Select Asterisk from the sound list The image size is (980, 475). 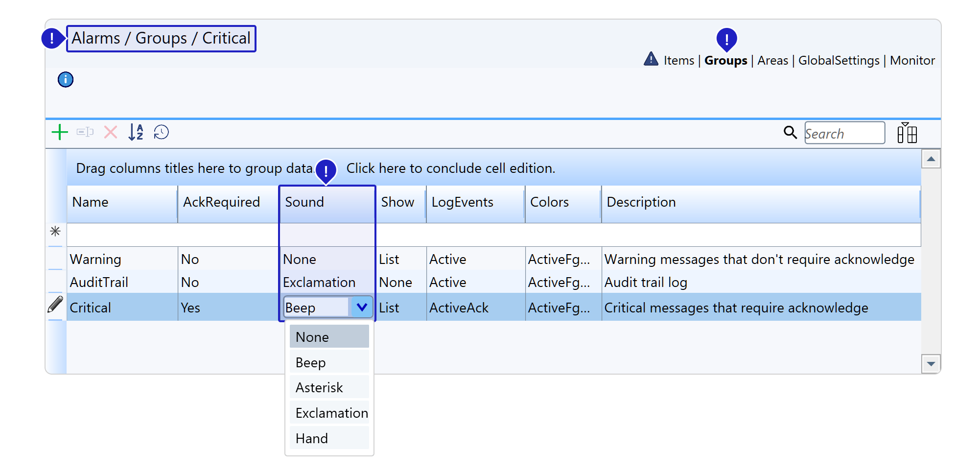(x=319, y=388)
